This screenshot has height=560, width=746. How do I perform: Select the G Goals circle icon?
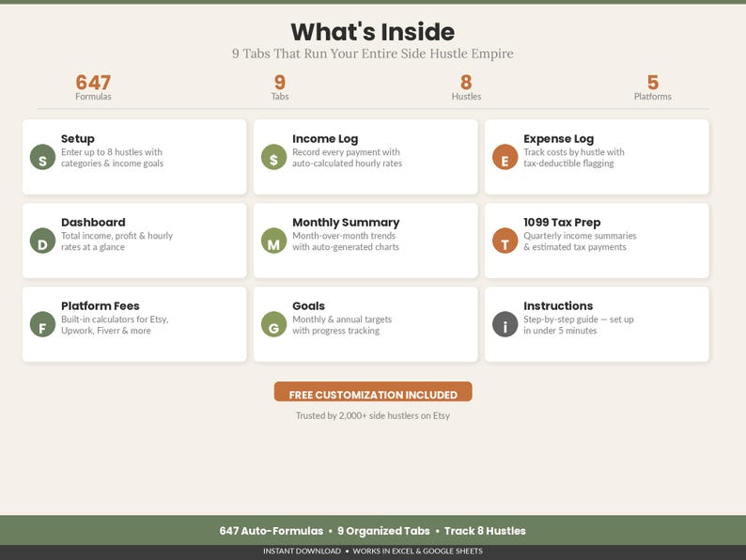click(x=274, y=324)
